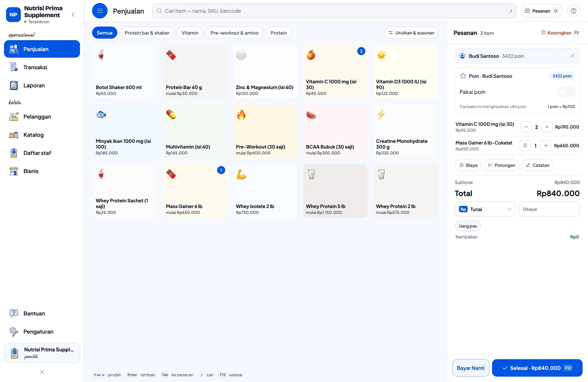Open the help question mark icon

(573, 11)
